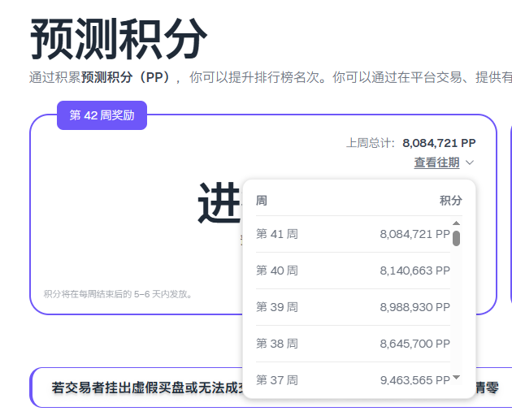The height and width of the screenshot is (420, 512).
Task: Click the scroll up arrow in weeks list
Action: click(456, 223)
